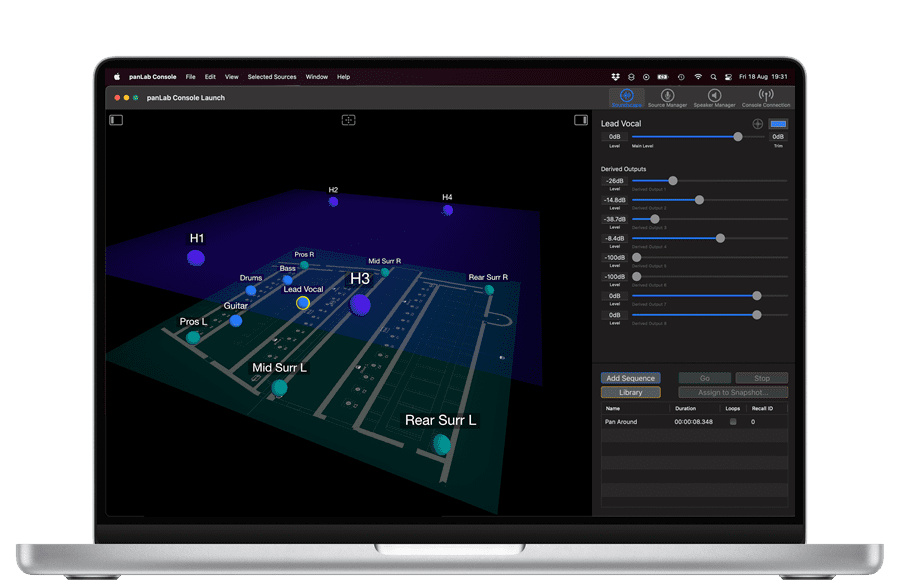The image size is (900, 585).
Task: Select the Mid Surr R speaker sphere
Action: pyautogui.click(x=385, y=272)
